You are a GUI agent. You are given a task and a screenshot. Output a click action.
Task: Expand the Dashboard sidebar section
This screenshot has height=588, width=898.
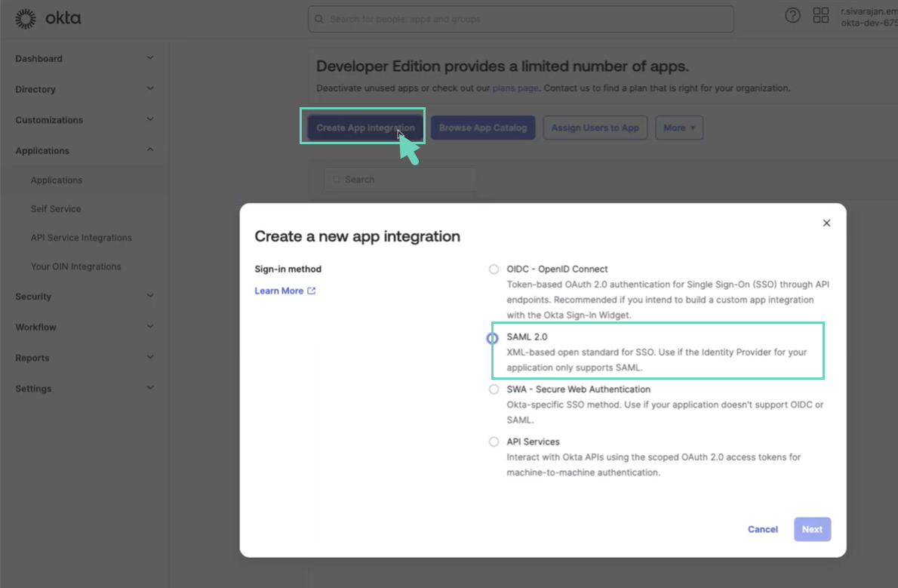(149, 58)
